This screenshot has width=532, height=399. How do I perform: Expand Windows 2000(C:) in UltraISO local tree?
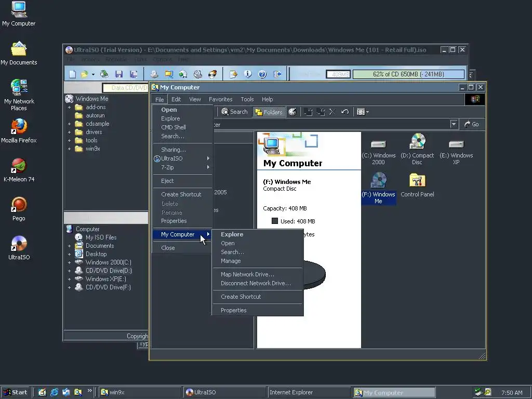click(69, 262)
